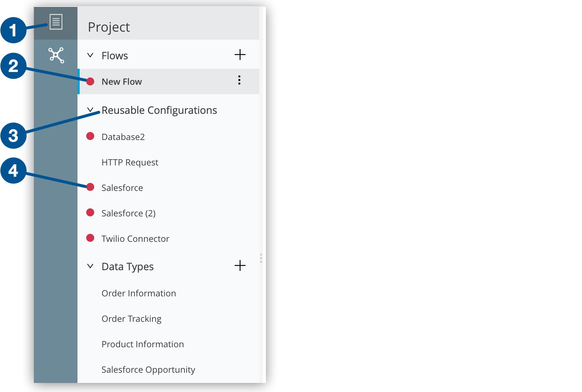Collapse the Data Types section chevron

[x=91, y=266]
